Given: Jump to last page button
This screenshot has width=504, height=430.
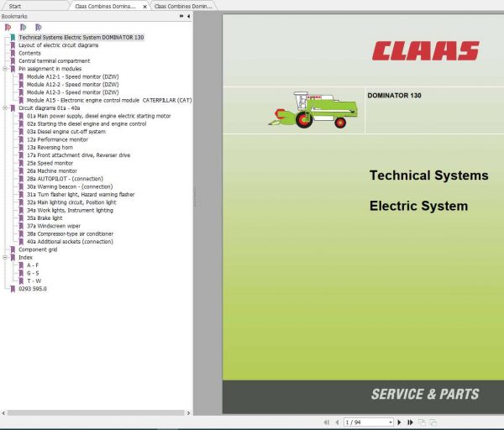Looking at the screenshot, I should 410,422.
